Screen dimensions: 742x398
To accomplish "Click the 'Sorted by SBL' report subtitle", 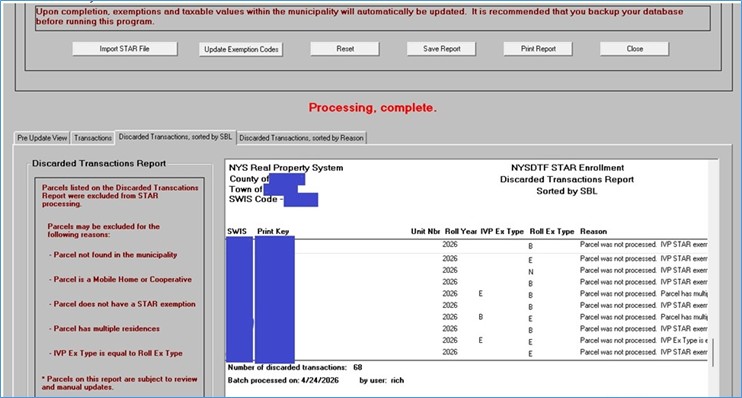I will tap(567, 191).
